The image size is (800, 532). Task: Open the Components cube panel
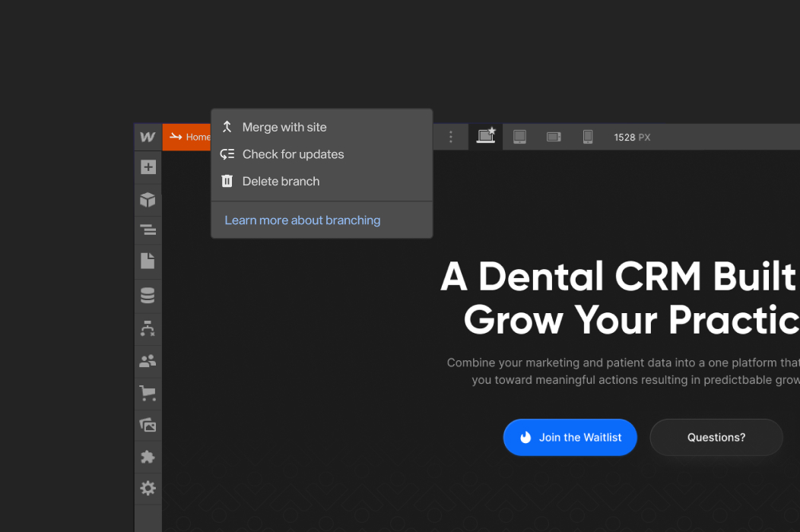click(x=148, y=200)
